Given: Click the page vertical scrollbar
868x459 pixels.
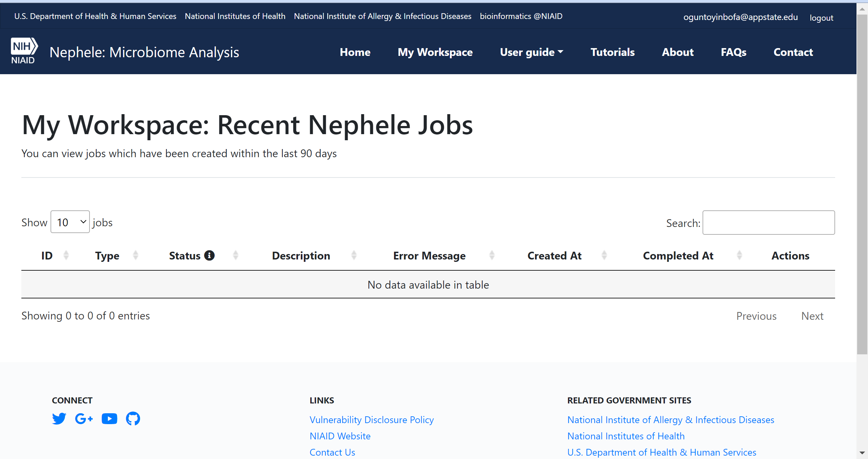Looking at the screenshot, I should (862, 183).
